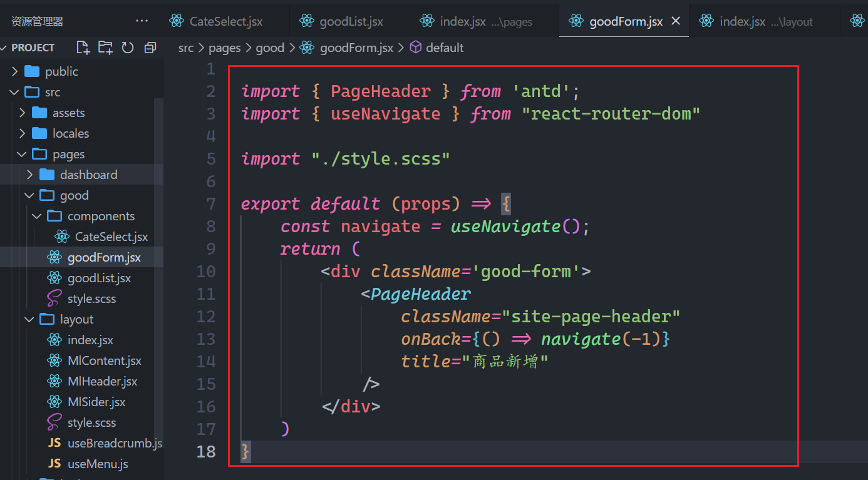Click the 资源管理器 explorer title
This screenshot has height=480, width=868.
pyautogui.click(x=37, y=21)
